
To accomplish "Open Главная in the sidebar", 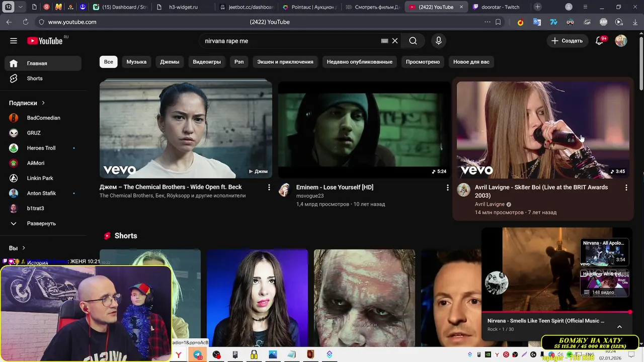I will click(43, 63).
